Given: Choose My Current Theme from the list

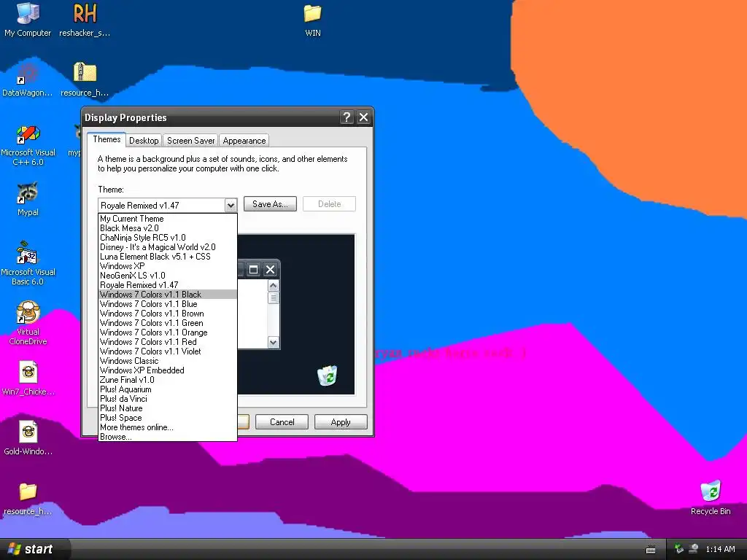Looking at the screenshot, I should [x=168, y=219].
